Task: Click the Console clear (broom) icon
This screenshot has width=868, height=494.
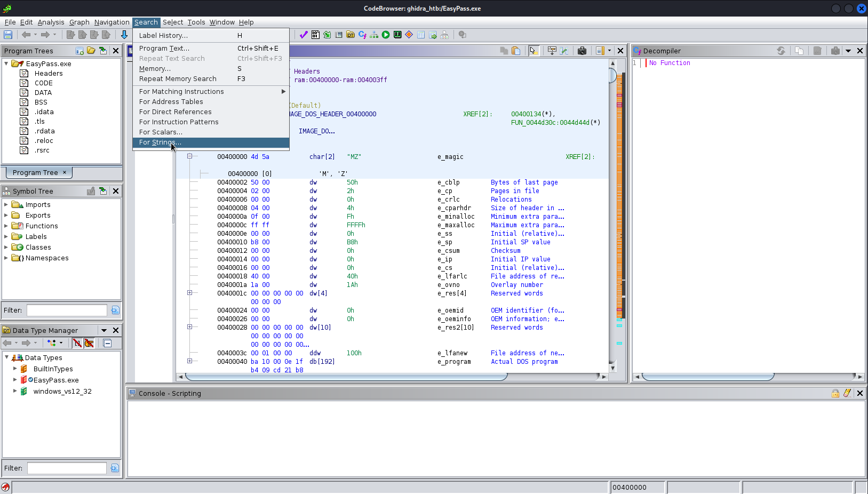Action: [847, 393]
